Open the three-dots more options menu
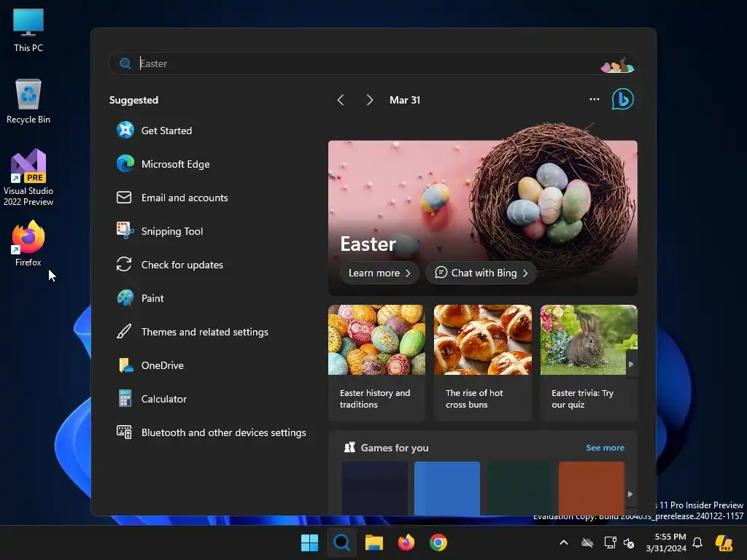747x560 pixels. [x=594, y=99]
